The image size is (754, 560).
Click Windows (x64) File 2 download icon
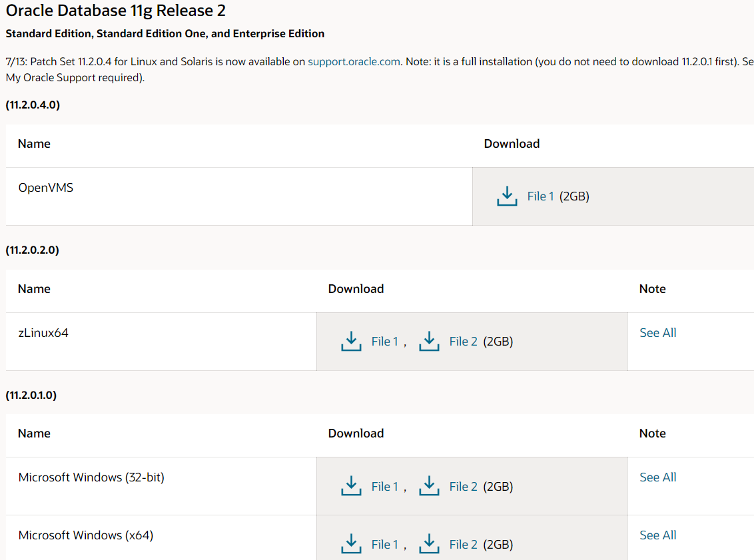tap(429, 543)
